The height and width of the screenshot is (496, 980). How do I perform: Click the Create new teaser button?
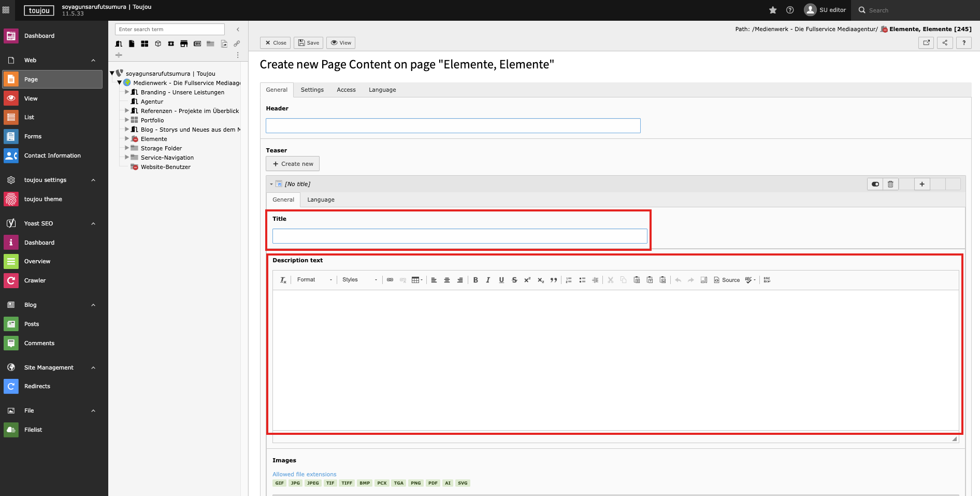(x=293, y=164)
